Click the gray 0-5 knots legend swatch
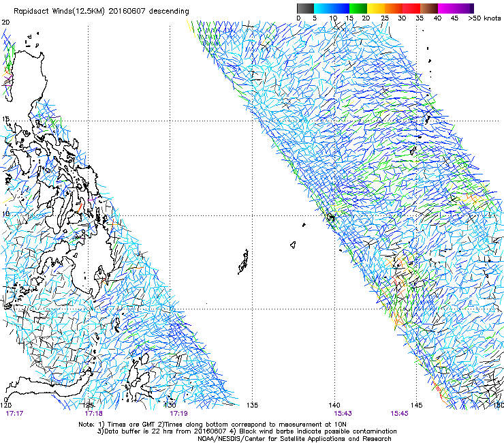This screenshot has height=443, width=504. (x=305, y=8)
